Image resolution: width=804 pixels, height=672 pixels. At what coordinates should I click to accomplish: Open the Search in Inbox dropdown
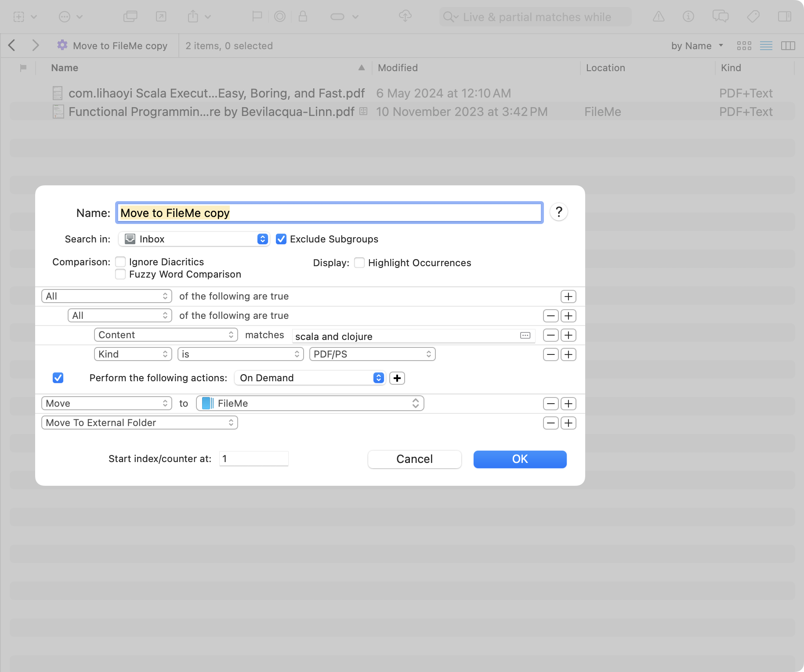(x=194, y=239)
